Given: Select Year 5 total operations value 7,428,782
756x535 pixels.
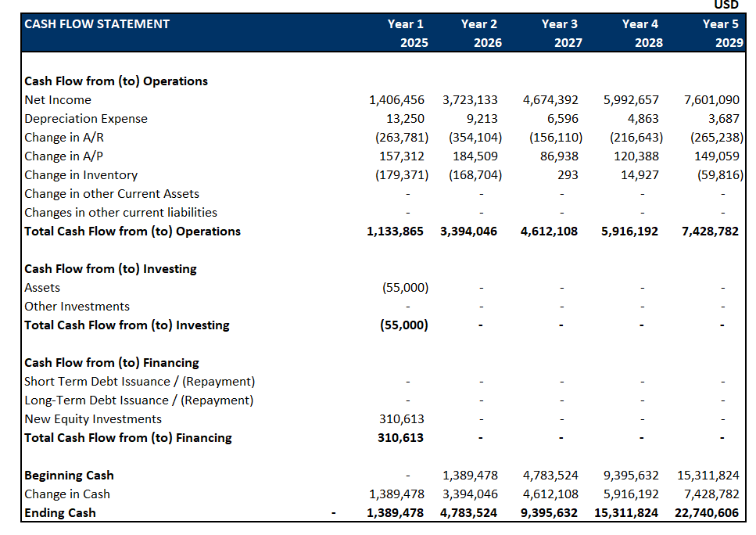Looking at the screenshot, I should coord(711,232).
